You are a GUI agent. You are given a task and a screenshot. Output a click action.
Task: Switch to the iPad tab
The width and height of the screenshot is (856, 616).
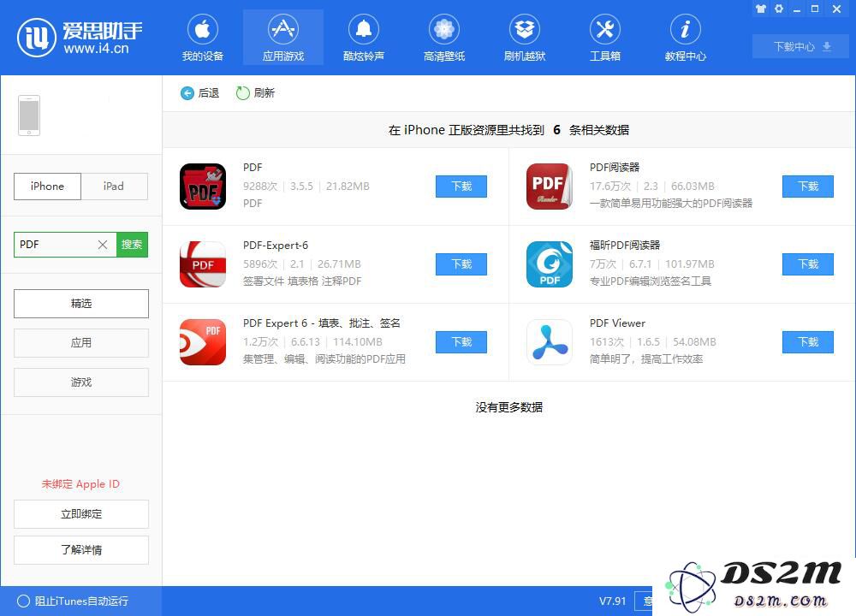114,186
